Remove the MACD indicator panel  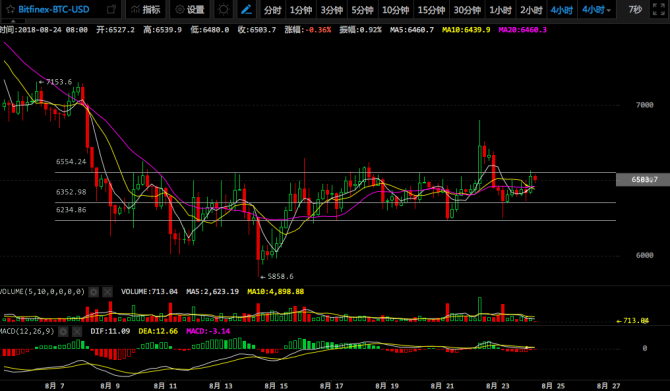click(77, 332)
